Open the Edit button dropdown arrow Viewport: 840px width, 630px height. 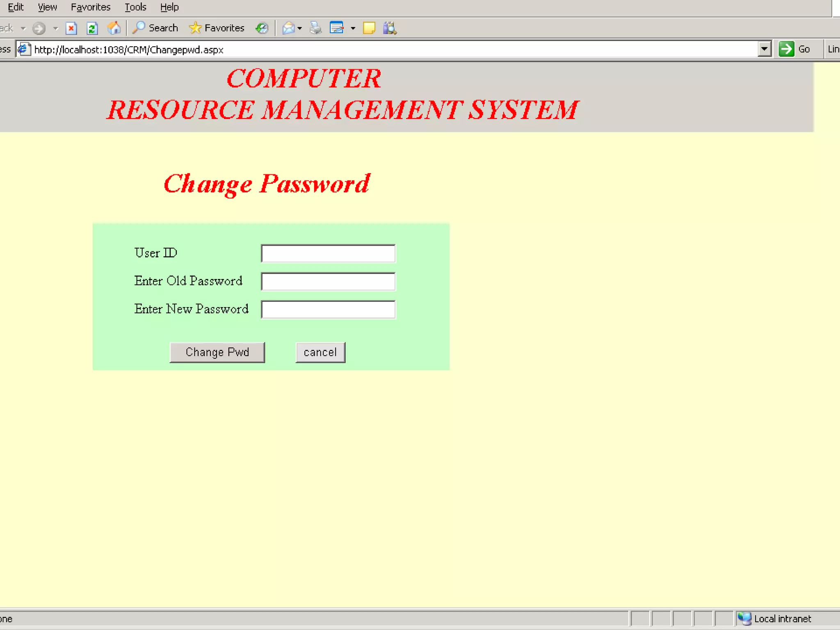pos(353,28)
